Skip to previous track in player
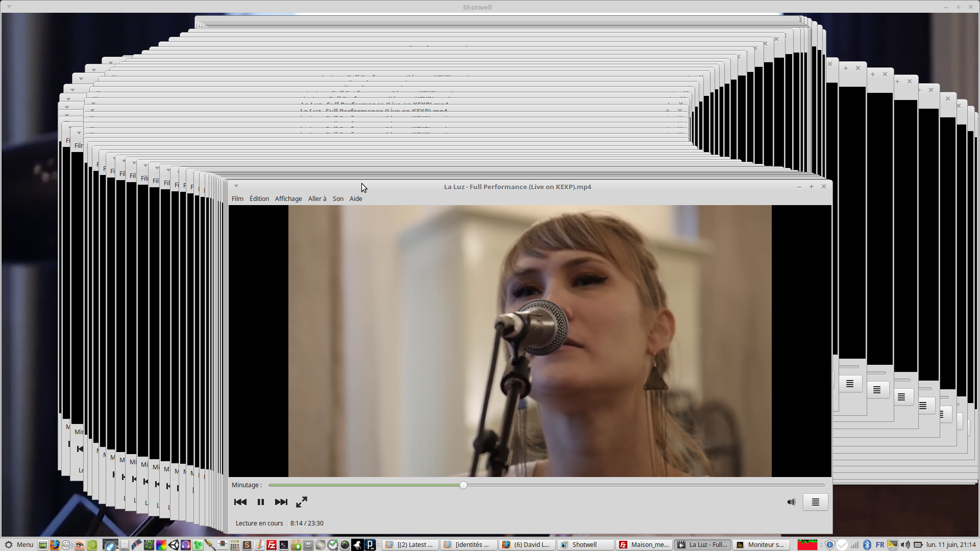The width and height of the screenshot is (980, 551). click(240, 502)
